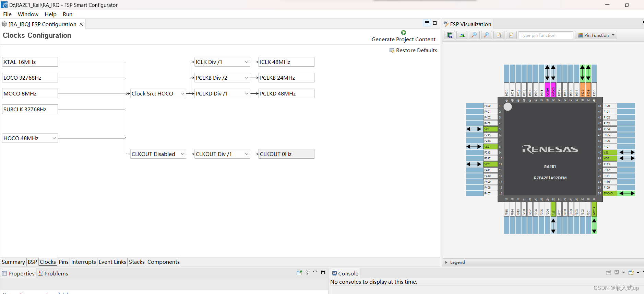Close the [RA_IRQ] FSP Configuration tab
The image size is (644, 294).
pos(81,24)
